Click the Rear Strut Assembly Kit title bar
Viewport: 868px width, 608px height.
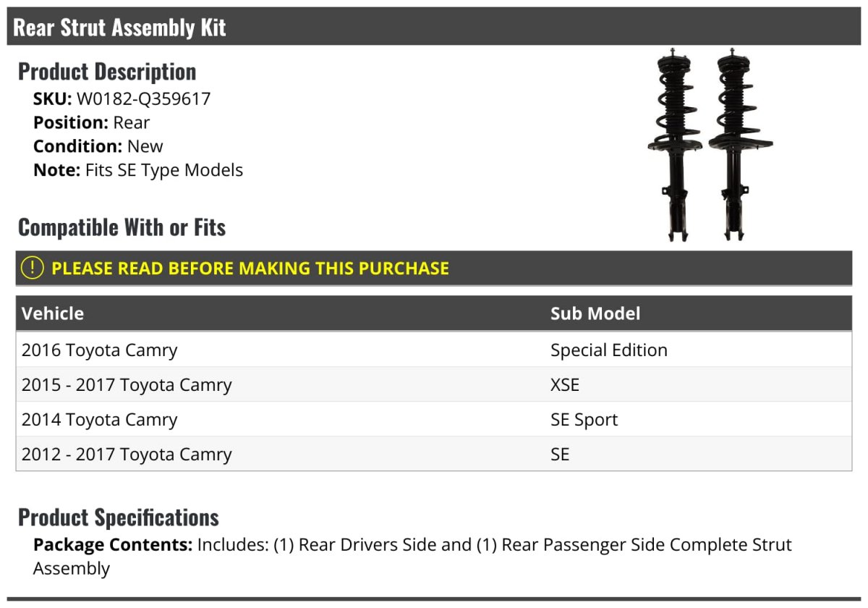120,28
